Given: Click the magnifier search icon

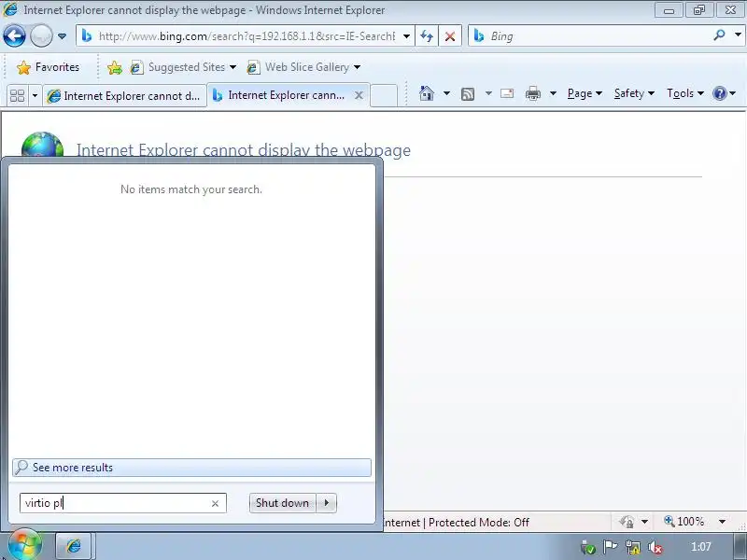Looking at the screenshot, I should pyautogui.click(x=719, y=35).
